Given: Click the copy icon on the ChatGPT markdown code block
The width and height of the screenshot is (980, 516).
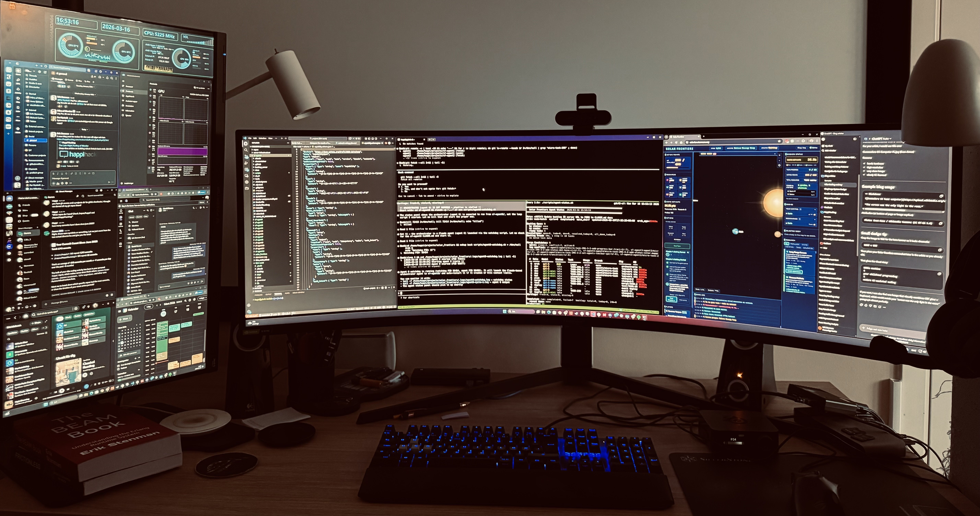Looking at the screenshot, I should [941, 196].
